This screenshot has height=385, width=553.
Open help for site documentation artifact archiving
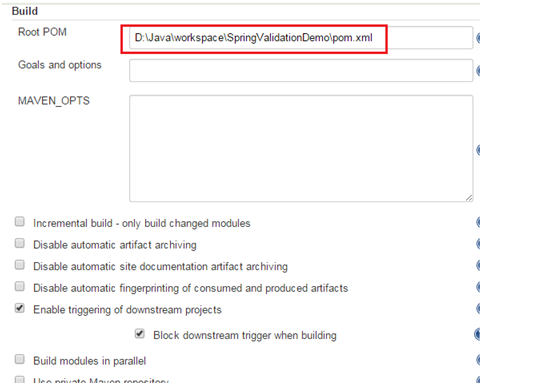[x=478, y=265]
